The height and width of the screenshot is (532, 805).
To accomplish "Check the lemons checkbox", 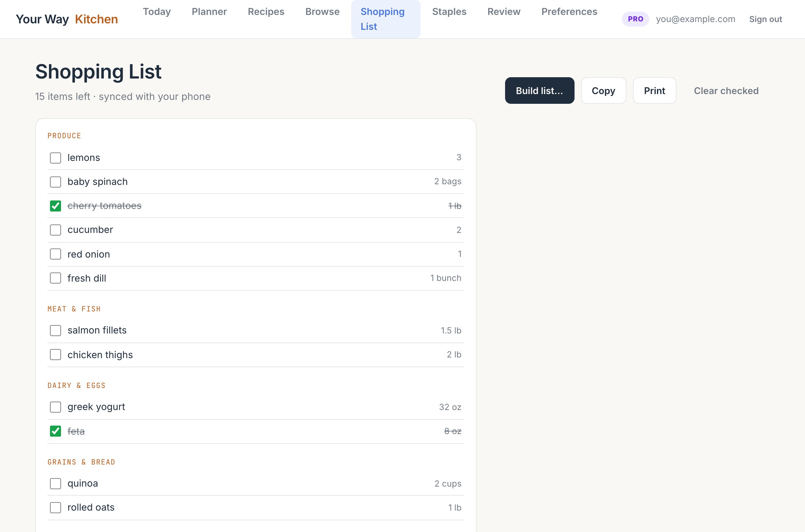I will 55,158.
